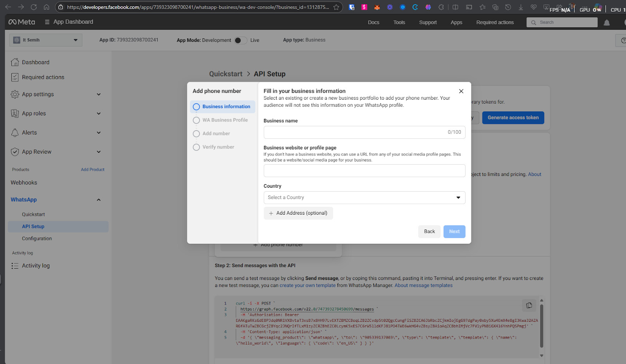Click the App Review shield icon

pyautogui.click(x=15, y=152)
